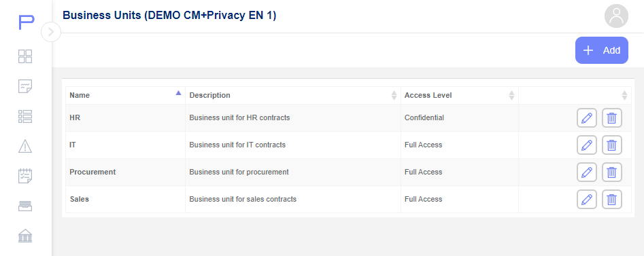Screen dimensions: 644x256
Task: Open the bank building icon in sidebar
Action: pyautogui.click(x=25, y=236)
